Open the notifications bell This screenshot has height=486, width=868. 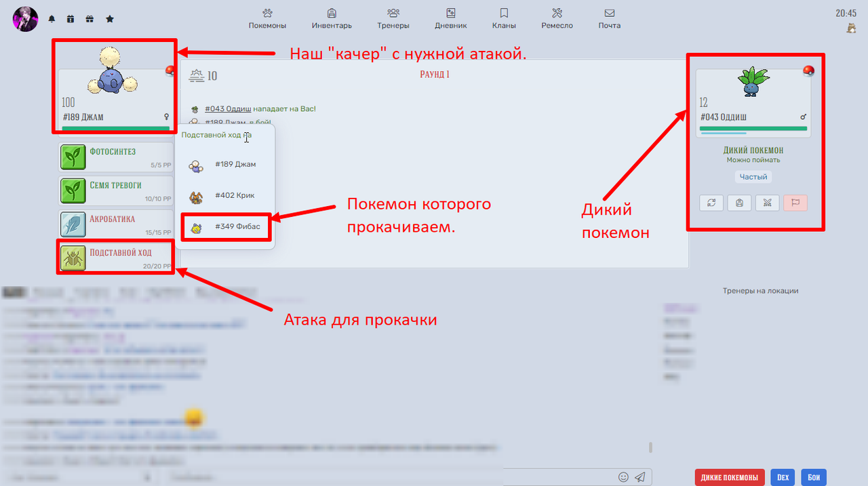click(x=52, y=20)
